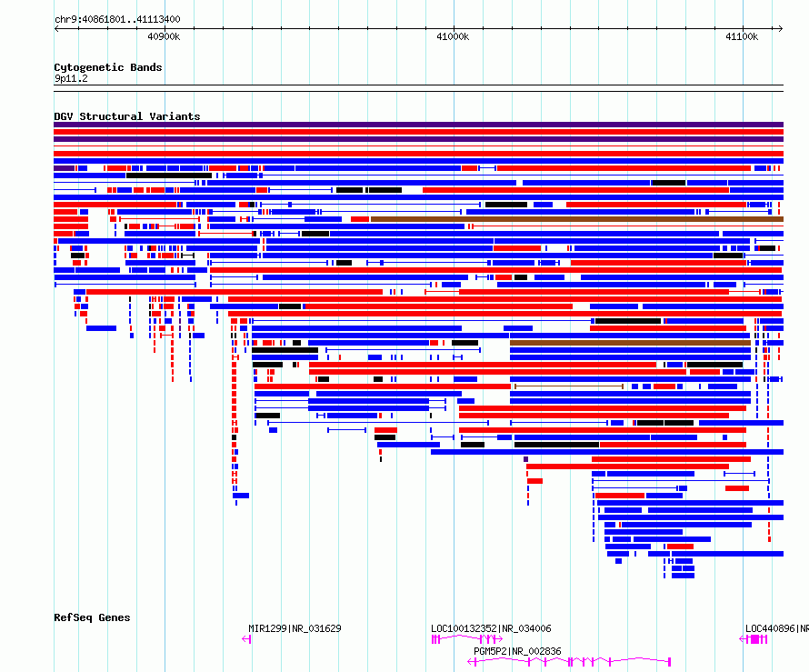809x672 pixels.
Task: Click the 40900k ruler label
Action: (164, 36)
